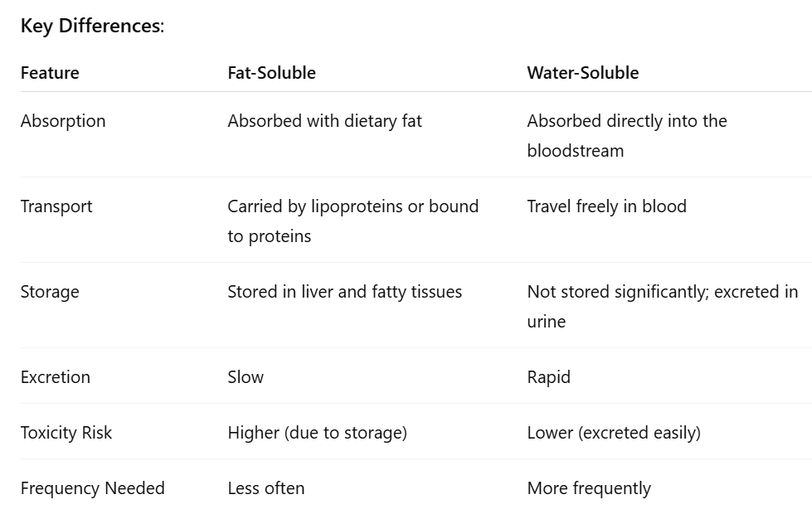Click the 'Water-Soluble' column header
Image resolution: width=812 pixels, height=519 pixels.
pos(582,73)
